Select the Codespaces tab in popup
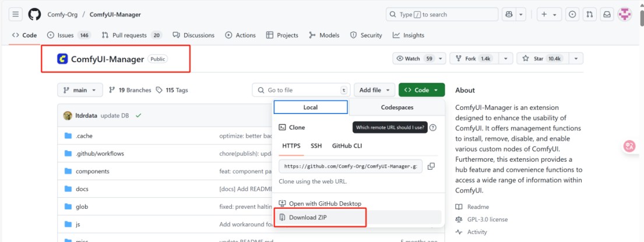 pyautogui.click(x=397, y=108)
